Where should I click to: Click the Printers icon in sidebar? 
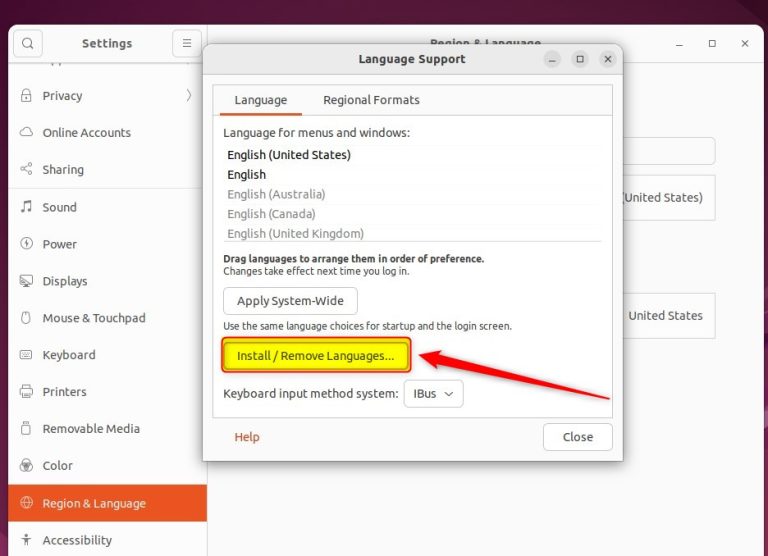coord(26,391)
